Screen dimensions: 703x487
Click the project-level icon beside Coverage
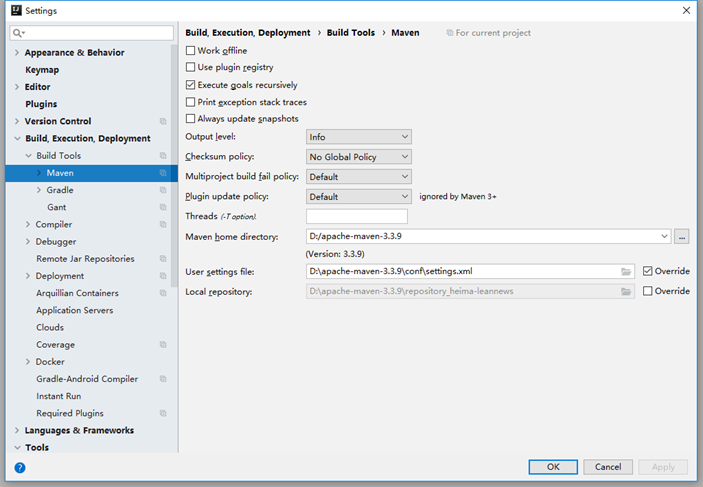pyautogui.click(x=163, y=345)
